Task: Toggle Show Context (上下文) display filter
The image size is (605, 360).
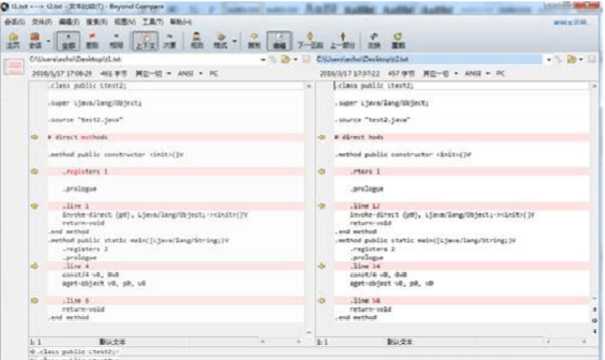Action: tap(145, 41)
